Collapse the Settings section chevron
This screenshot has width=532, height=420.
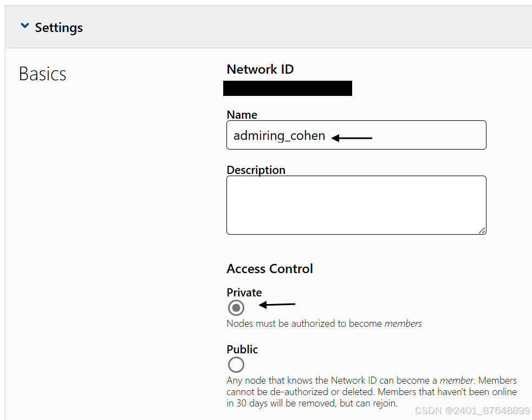point(25,25)
